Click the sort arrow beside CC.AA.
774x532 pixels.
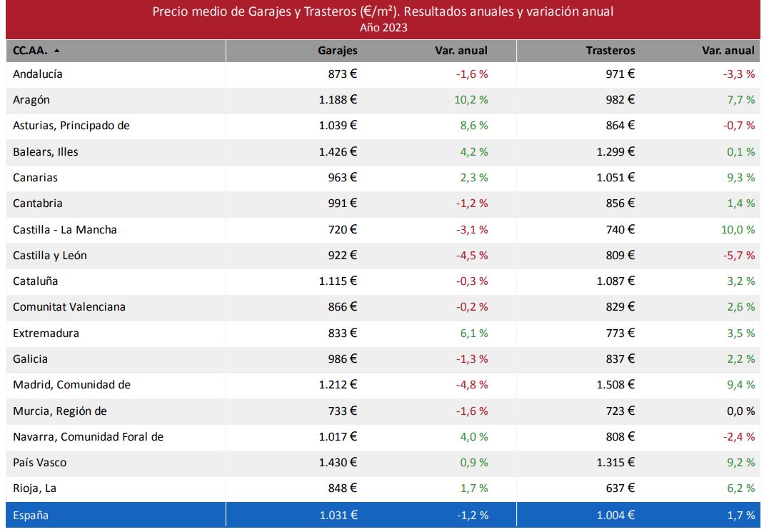57,51
